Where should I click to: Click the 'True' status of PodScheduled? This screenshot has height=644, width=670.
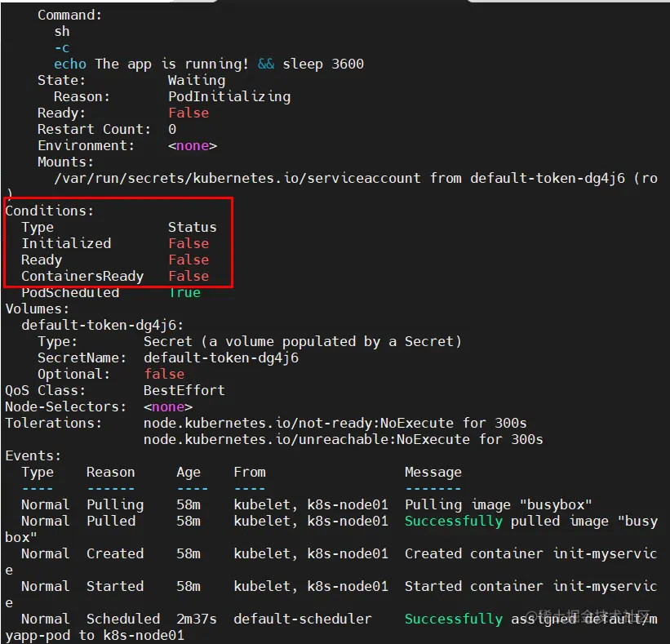(184, 293)
